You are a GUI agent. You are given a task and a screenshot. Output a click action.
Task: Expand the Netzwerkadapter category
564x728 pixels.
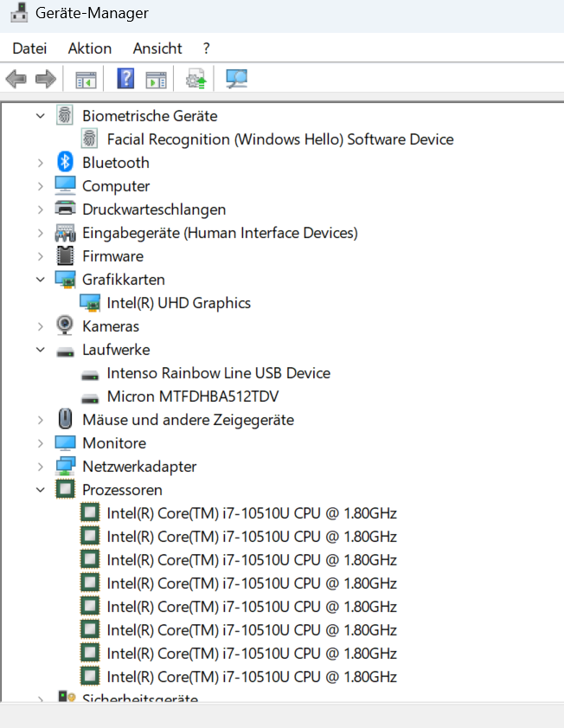click(41, 467)
